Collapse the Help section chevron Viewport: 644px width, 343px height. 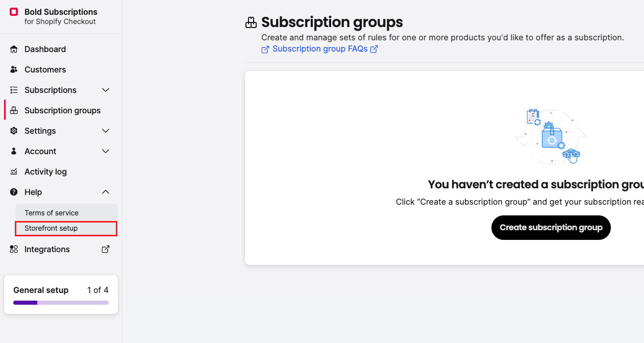[x=105, y=192]
